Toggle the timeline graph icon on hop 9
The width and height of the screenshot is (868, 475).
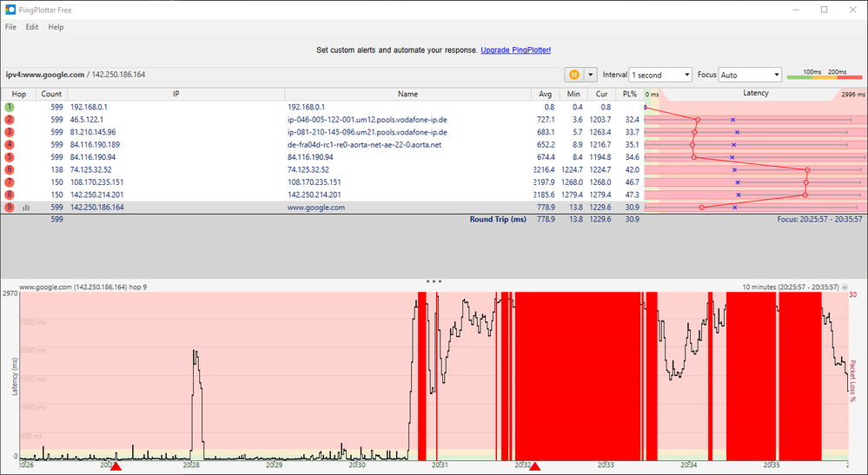(x=26, y=208)
